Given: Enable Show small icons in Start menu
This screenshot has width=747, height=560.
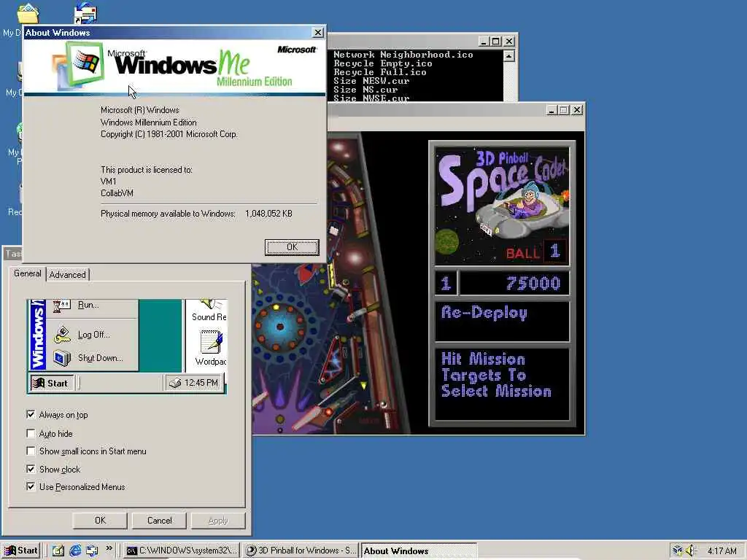Looking at the screenshot, I should coord(31,451).
